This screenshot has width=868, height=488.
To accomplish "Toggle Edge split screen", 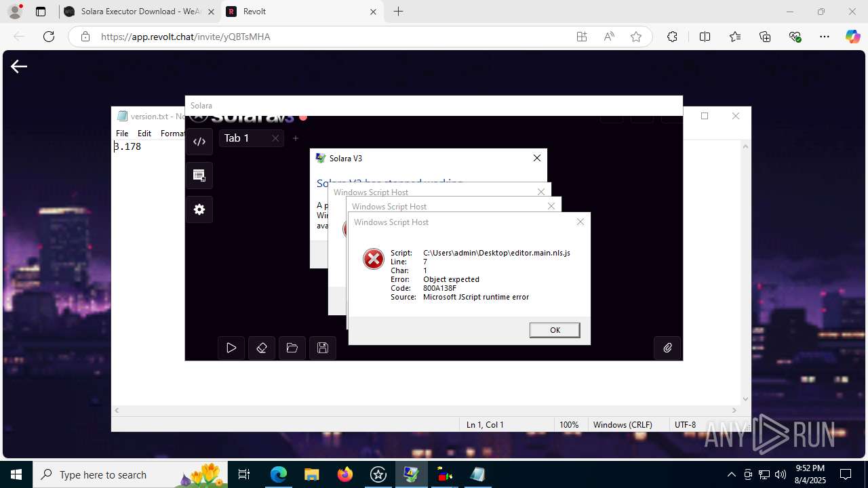I will click(x=705, y=37).
